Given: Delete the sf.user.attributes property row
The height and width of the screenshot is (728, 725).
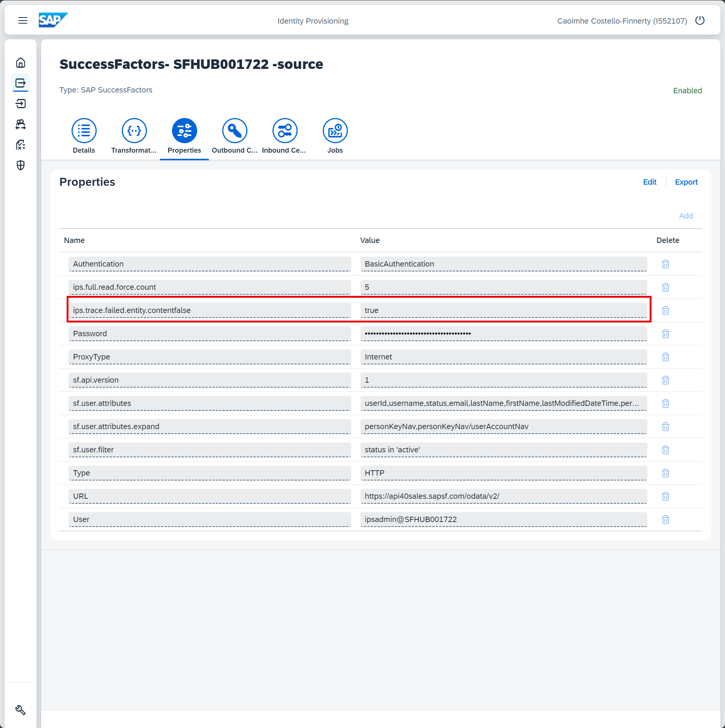Looking at the screenshot, I should coord(665,403).
